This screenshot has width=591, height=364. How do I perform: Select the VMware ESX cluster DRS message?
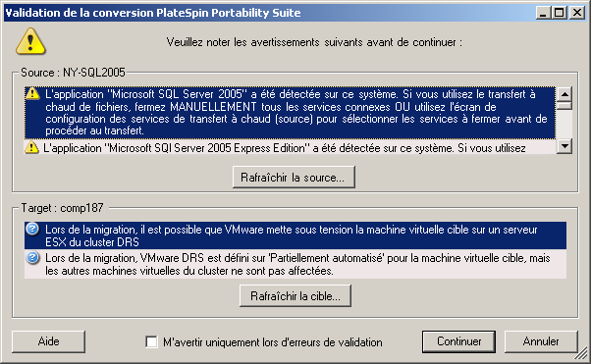295,235
